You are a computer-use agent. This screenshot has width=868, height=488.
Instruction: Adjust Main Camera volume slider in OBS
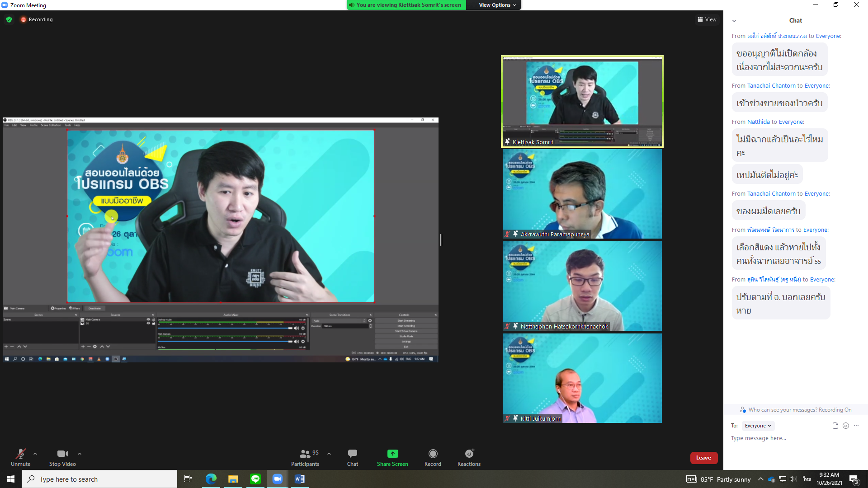[x=225, y=342]
